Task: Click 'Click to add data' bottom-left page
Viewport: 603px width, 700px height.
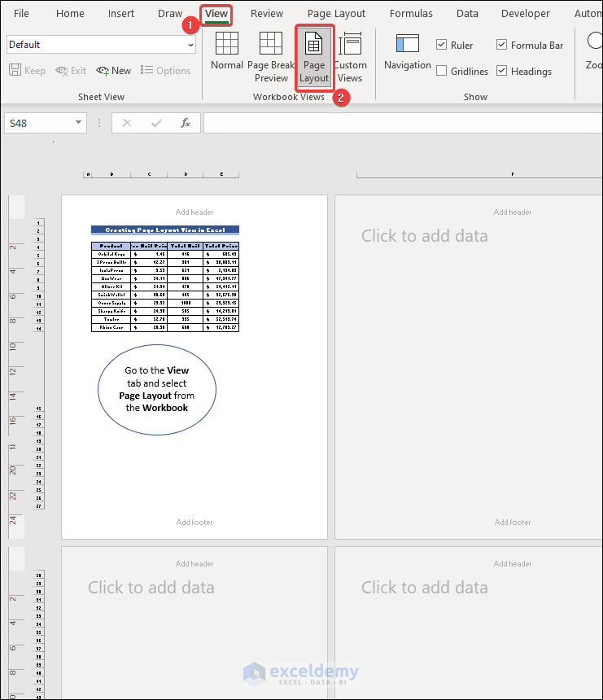Action: click(x=151, y=588)
